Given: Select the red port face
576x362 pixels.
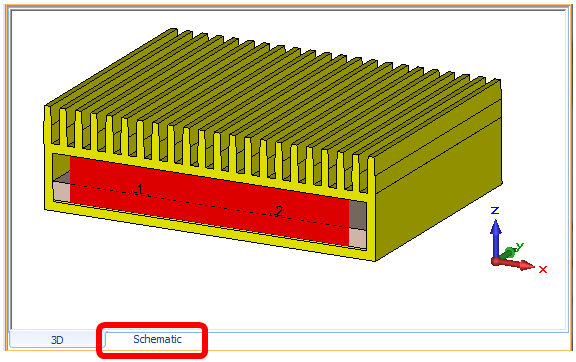Looking at the screenshot, I should point(209,200).
